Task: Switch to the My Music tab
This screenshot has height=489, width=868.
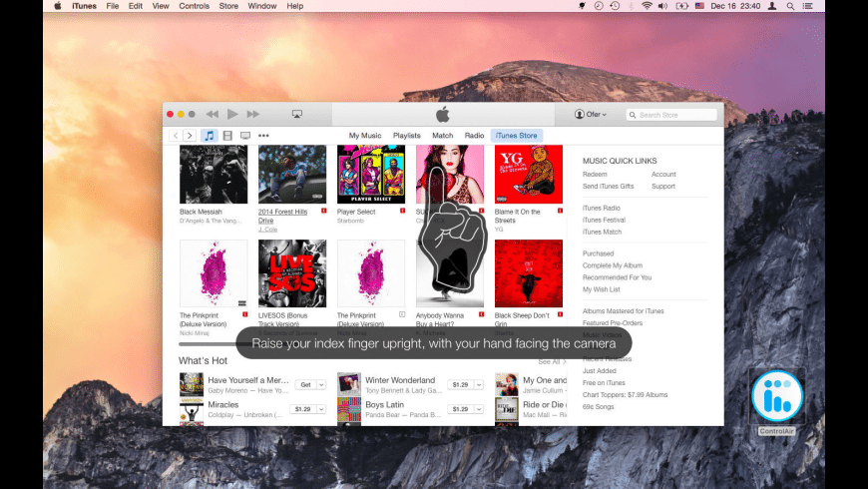Action: point(365,135)
